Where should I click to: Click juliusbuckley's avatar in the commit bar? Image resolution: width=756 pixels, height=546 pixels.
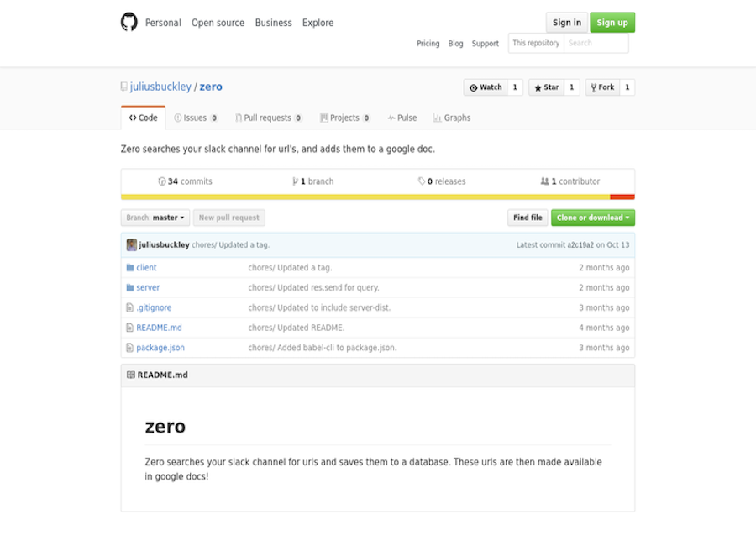[132, 245]
